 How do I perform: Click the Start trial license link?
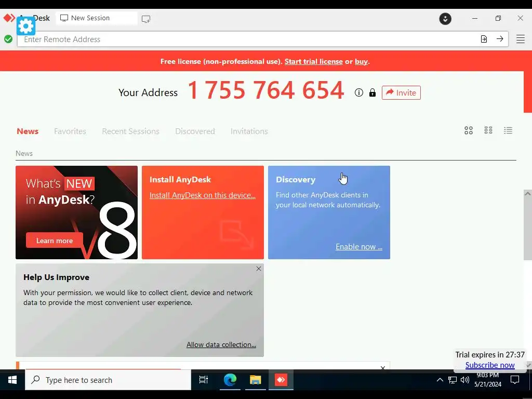[x=313, y=61]
